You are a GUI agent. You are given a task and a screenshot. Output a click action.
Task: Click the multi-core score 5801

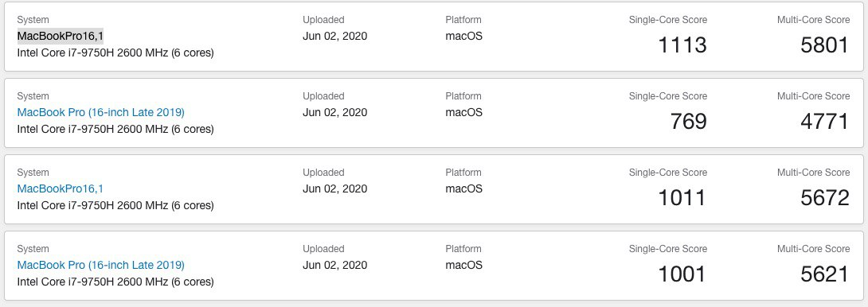tap(825, 45)
